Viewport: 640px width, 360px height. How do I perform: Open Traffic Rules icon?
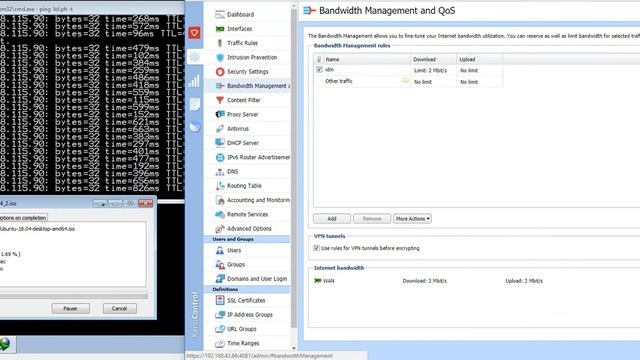click(x=220, y=43)
